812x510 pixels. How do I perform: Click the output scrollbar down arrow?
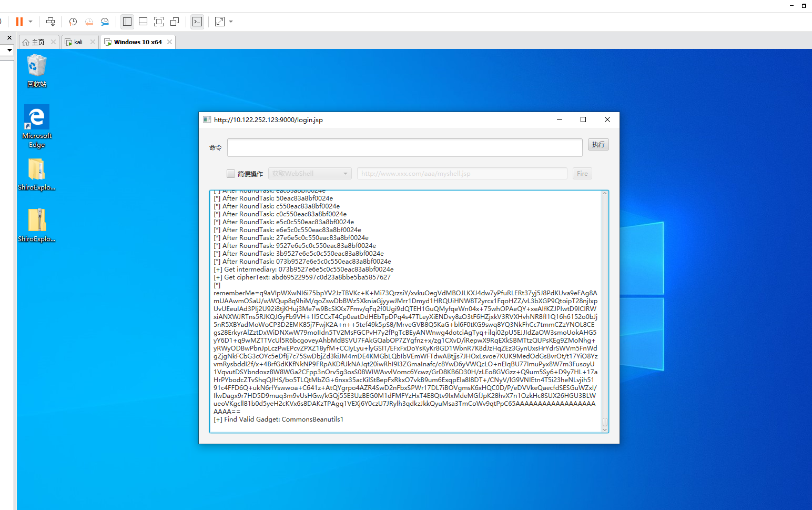click(x=605, y=429)
